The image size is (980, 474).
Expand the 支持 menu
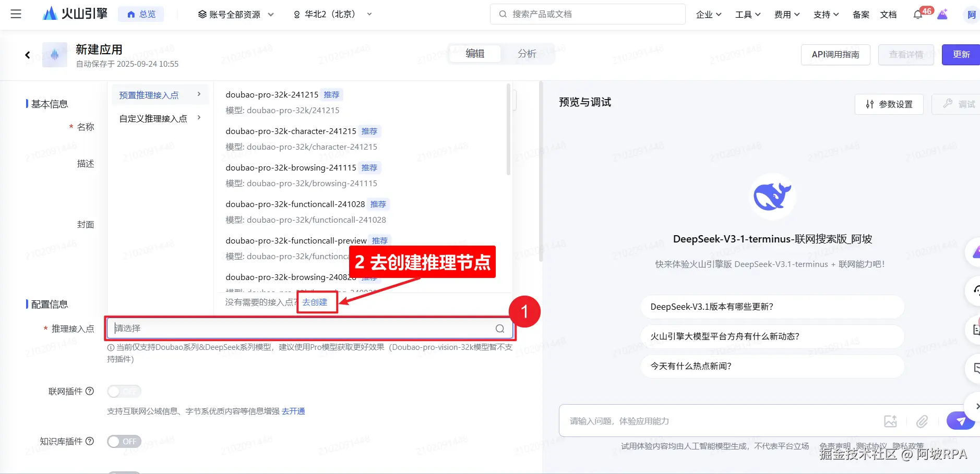click(x=826, y=15)
